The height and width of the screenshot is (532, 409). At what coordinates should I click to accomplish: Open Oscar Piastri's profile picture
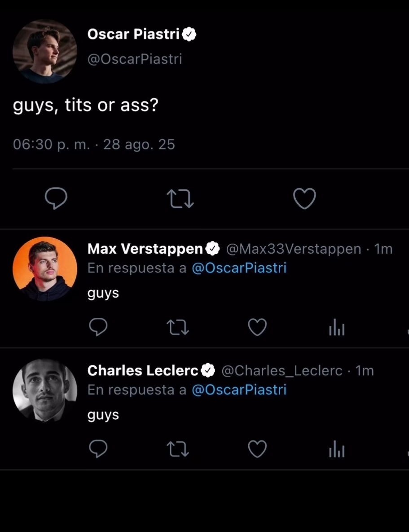[x=44, y=52]
